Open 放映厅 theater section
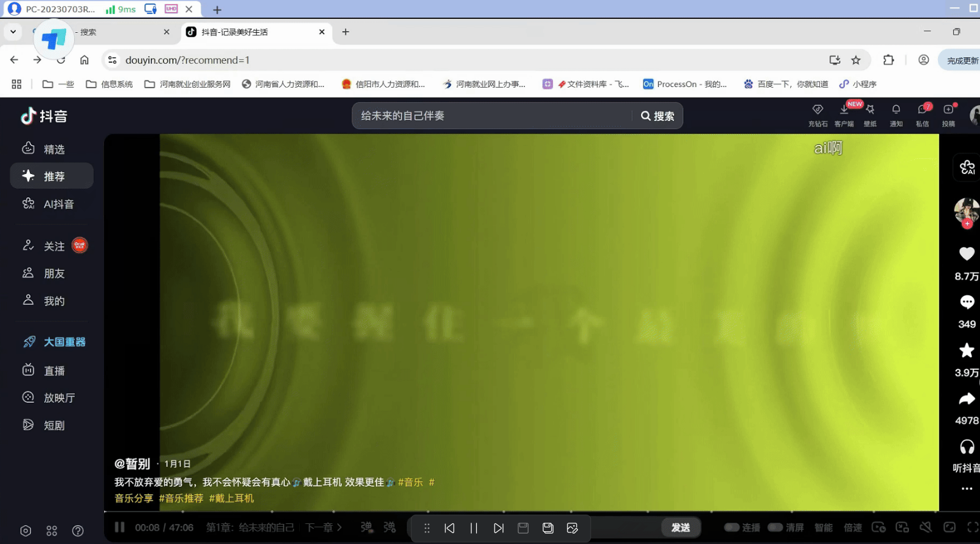 [x=52, y=398]
